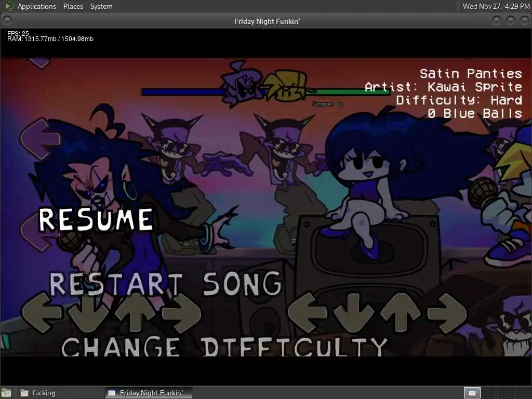Click the show desktop icon in bottom panel
This screenshot has width=532, height=399.
6,393
